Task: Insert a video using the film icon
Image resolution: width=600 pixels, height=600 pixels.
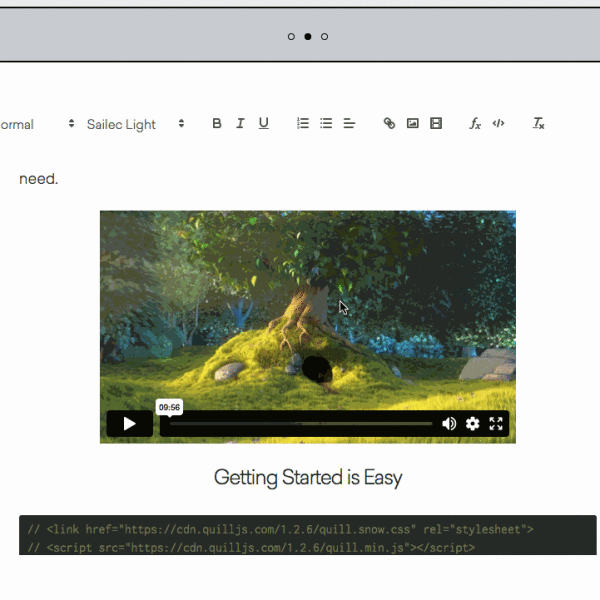Action: click(x=436, y=124)
